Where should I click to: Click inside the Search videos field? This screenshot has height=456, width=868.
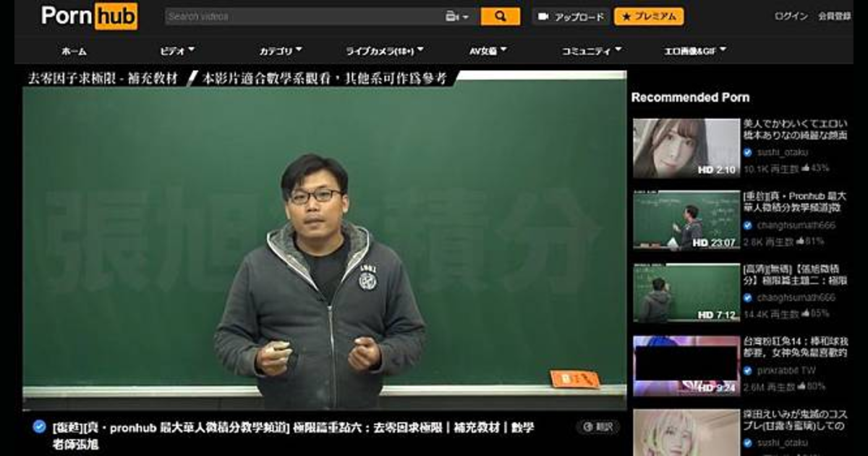304,16
